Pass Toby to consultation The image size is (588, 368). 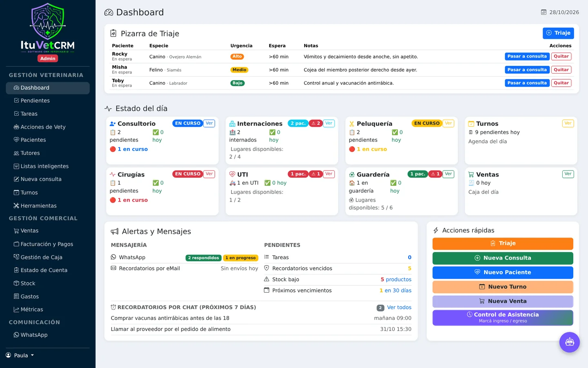pos(527,83)
